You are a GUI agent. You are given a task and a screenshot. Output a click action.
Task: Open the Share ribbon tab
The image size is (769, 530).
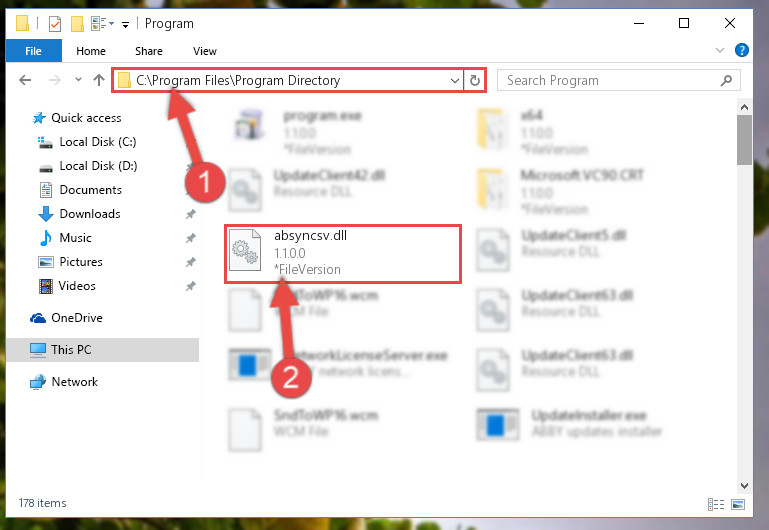click(149, 51)
